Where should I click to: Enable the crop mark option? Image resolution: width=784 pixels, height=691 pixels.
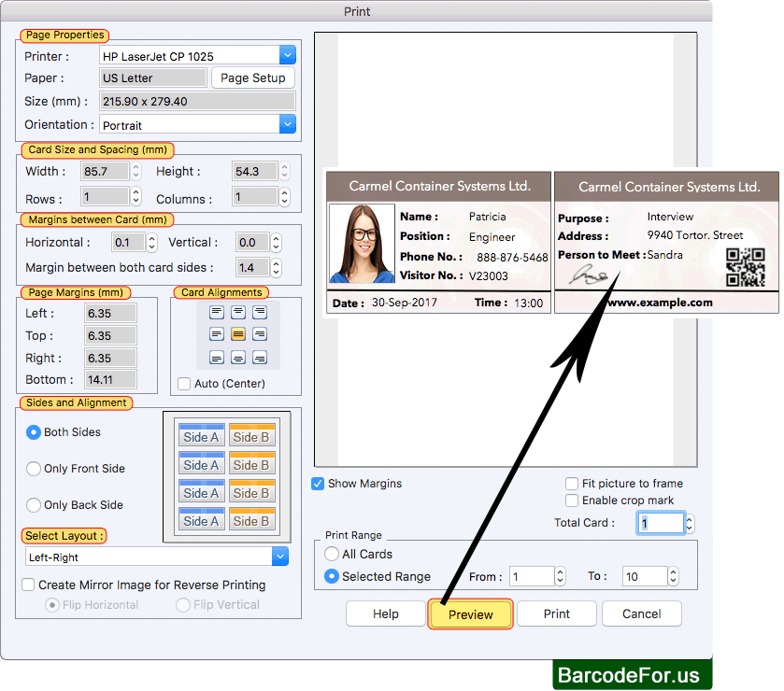tap(572, 501)
